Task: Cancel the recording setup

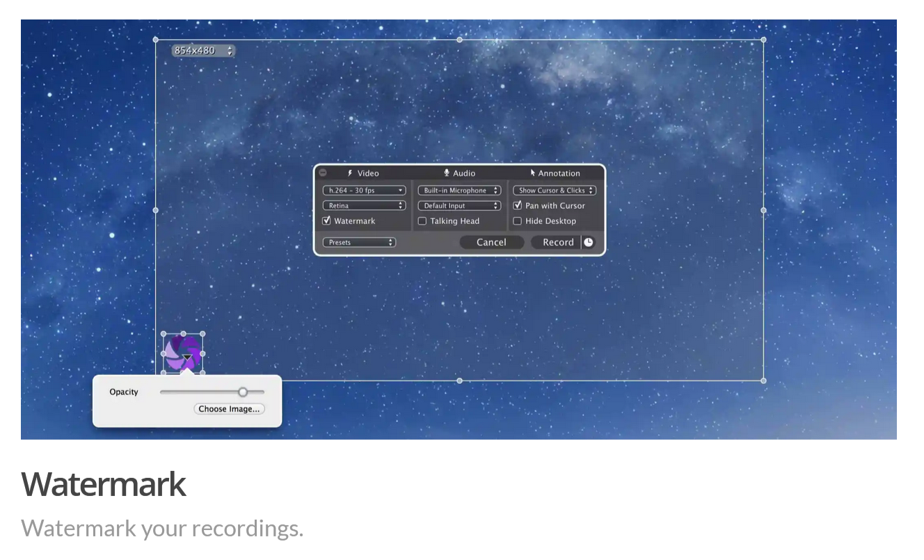Action: tap(491, 242)
